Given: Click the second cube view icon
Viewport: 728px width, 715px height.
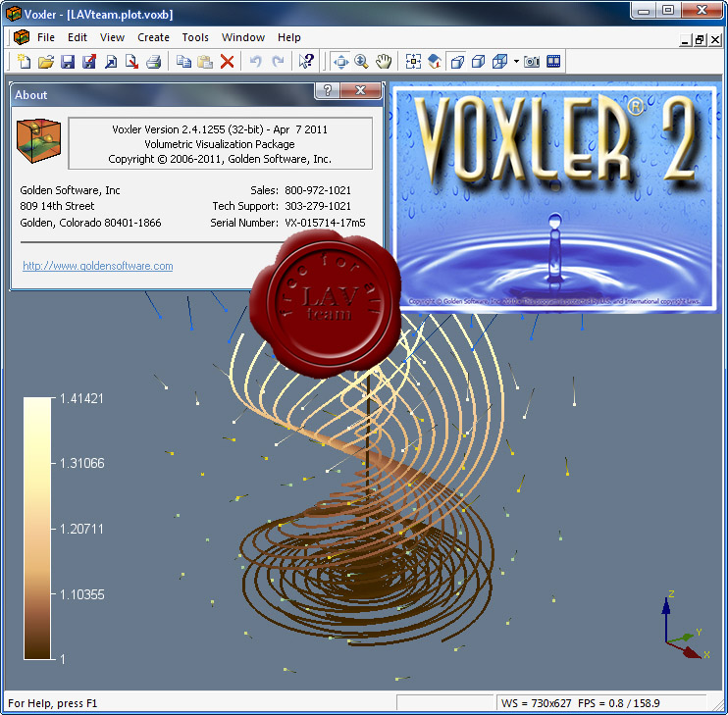Looking at the screenshot, I should pyautogui.click(x=478, y=61).
